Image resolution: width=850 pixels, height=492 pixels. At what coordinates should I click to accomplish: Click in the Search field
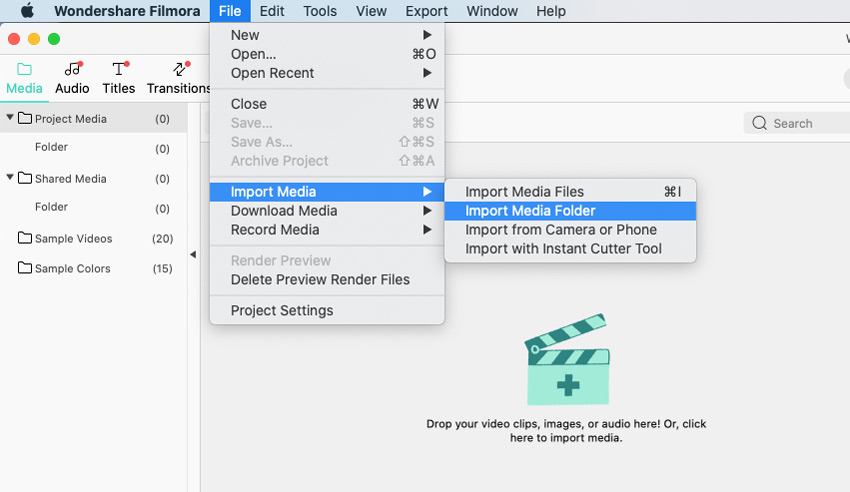click(796, 123)
